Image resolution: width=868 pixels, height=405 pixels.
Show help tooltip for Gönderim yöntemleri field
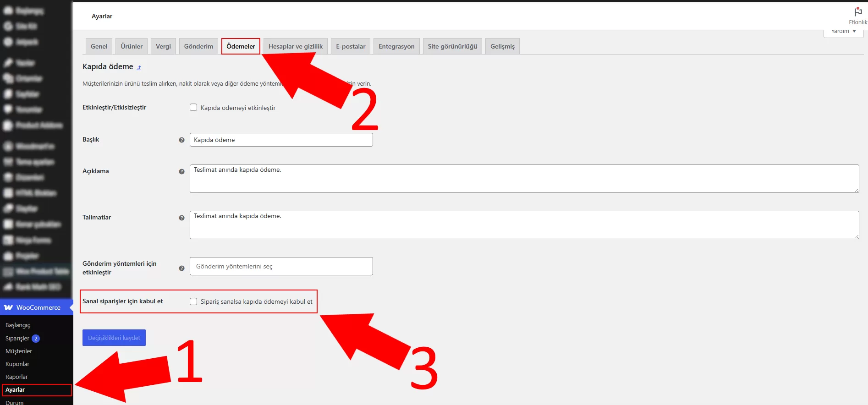181,268
